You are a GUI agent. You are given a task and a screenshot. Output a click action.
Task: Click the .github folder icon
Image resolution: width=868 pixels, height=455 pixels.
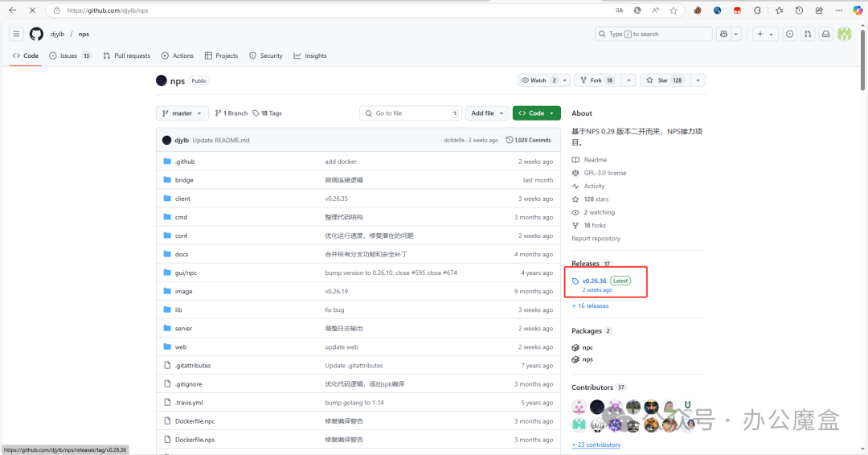pos(167,161)
